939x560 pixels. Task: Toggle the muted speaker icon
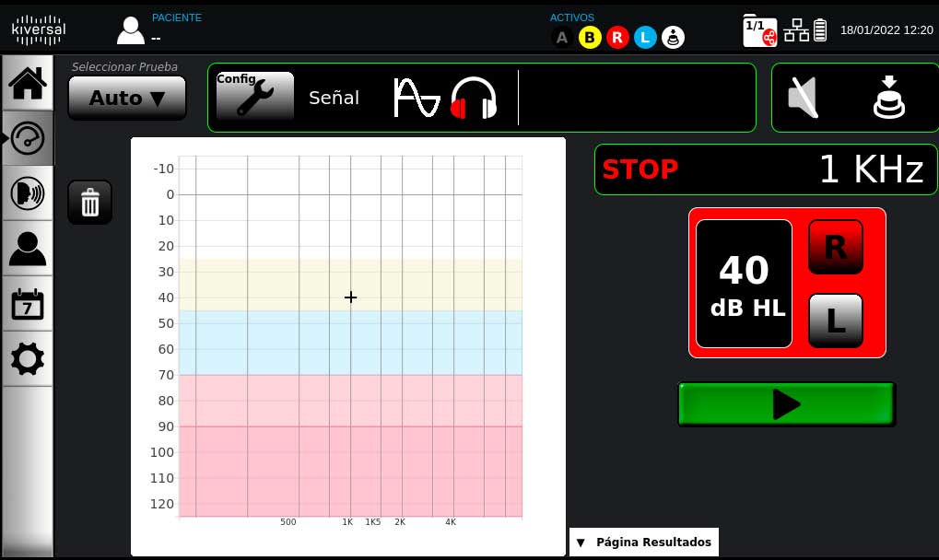[x=804, y=98]
